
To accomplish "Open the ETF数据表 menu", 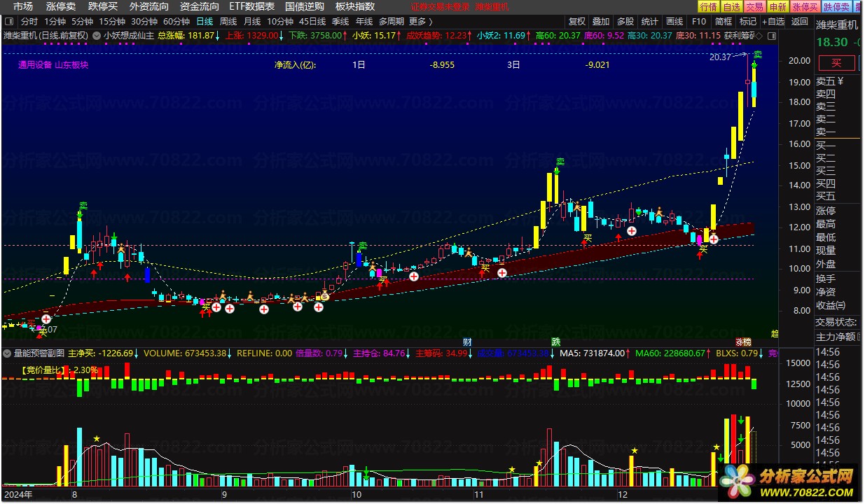I will [252, 6].
